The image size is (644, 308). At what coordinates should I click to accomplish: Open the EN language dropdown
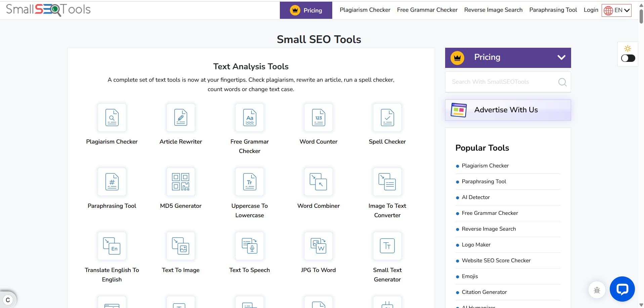click(616, 10)
